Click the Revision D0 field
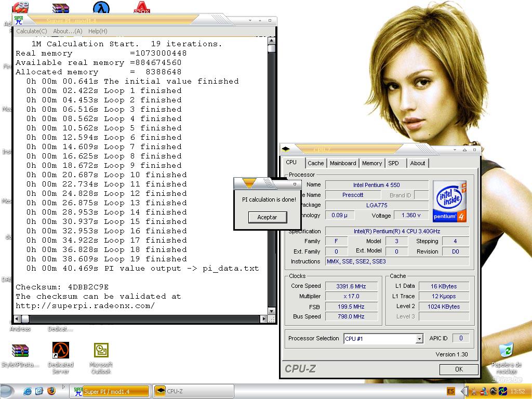 [x=455, y=252]
